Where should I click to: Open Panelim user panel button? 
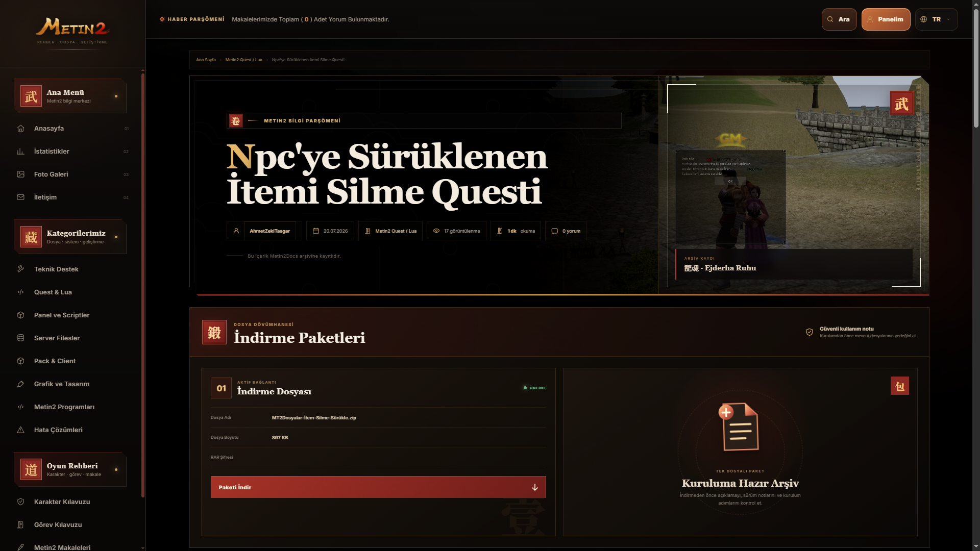[x=886, y=19]
